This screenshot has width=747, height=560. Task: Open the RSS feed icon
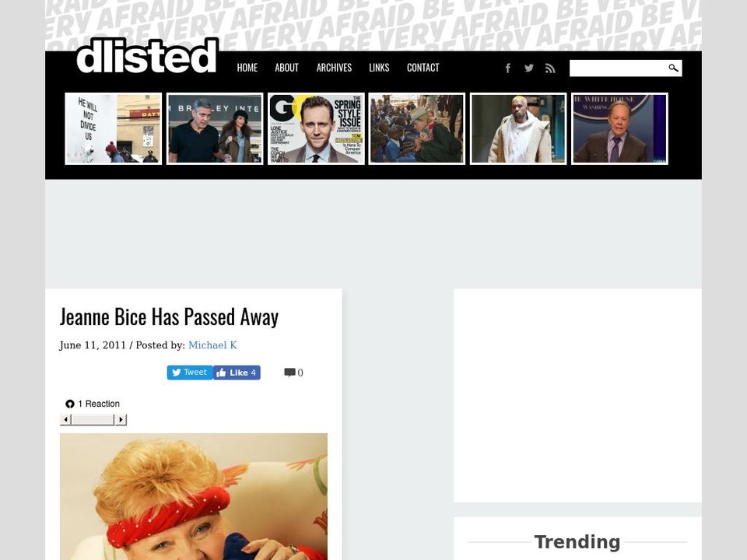550,68
